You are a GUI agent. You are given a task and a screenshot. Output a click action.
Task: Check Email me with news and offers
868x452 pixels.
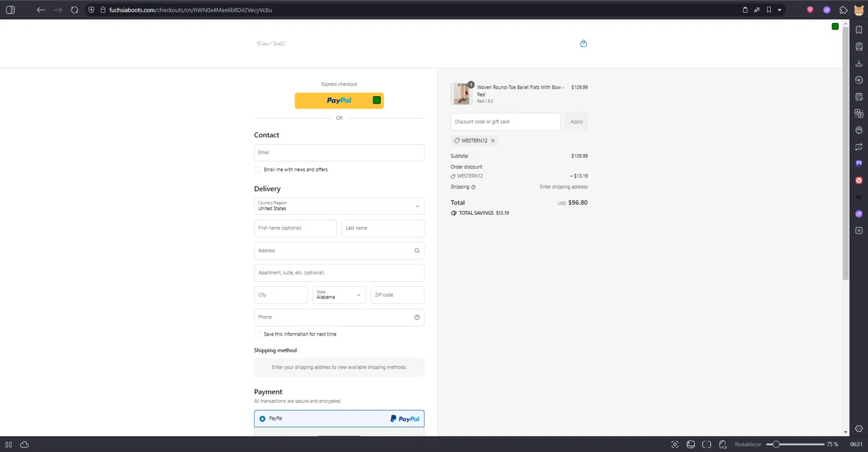click(x=258, y=170)
